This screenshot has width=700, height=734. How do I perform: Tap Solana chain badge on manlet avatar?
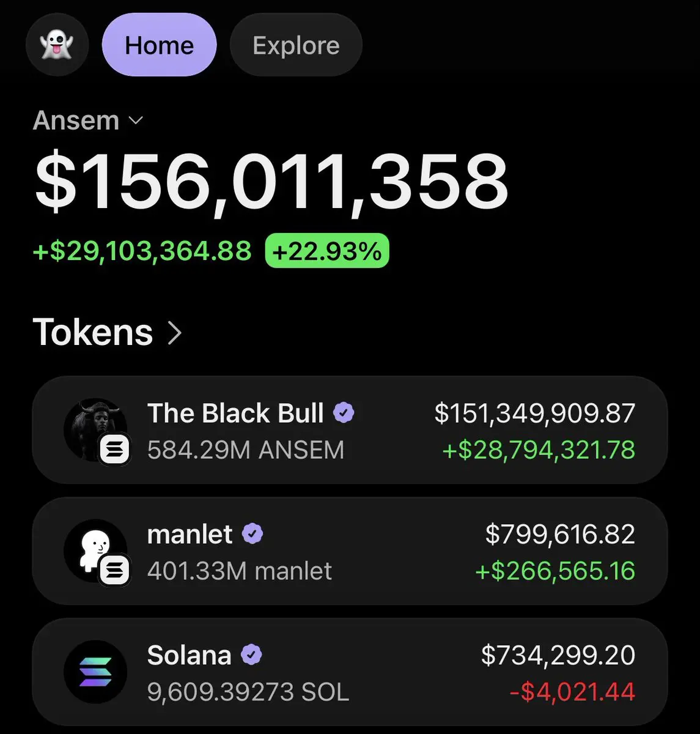click(x=115, y=571)
